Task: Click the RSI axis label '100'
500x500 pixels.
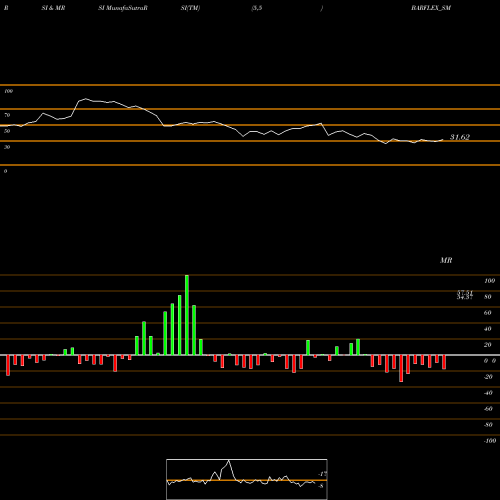Action: [8, 91]
